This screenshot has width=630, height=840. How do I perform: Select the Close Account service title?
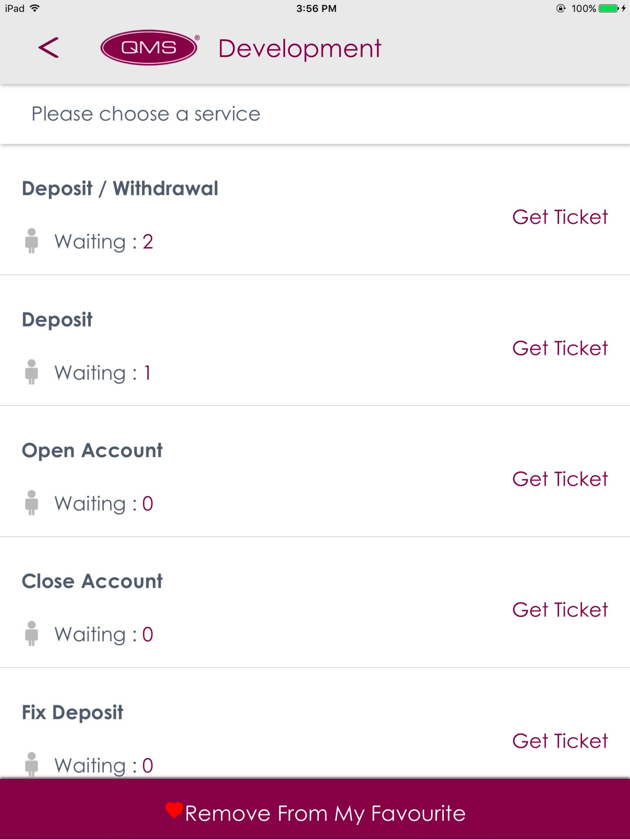pyautogui.click(x=92, y=581)
